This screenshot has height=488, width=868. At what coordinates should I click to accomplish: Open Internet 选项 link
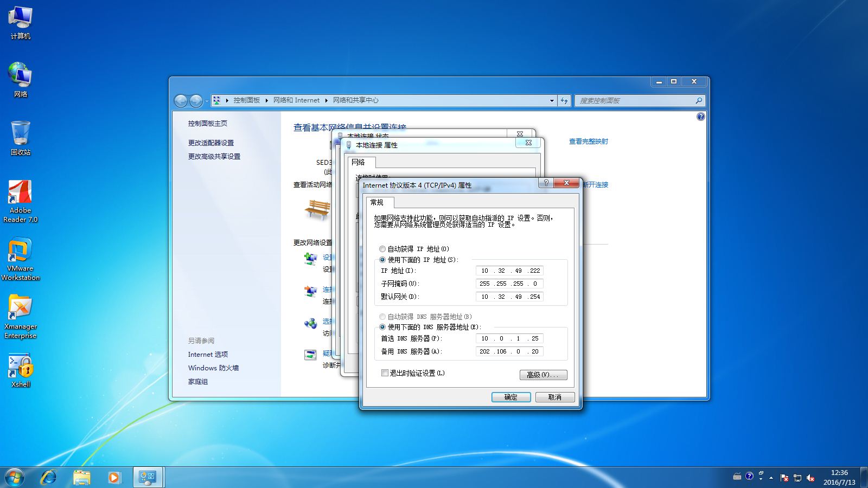208,354
